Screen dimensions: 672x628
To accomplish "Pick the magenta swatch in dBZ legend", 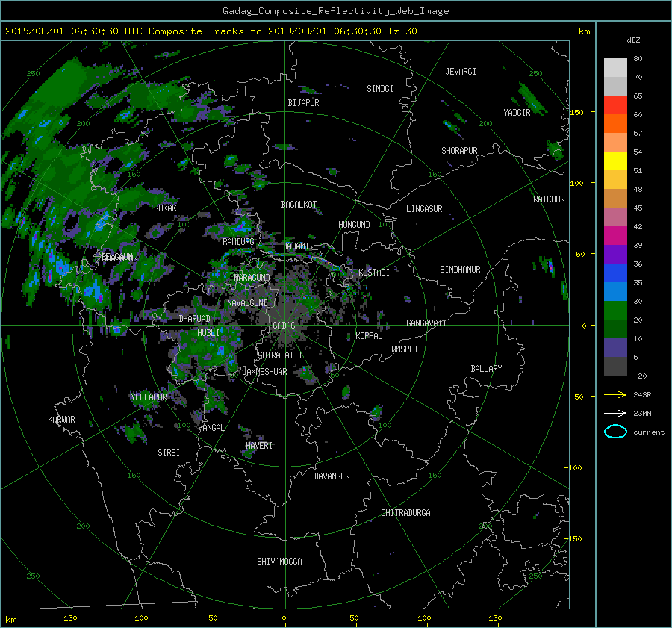I will point(615,236).
